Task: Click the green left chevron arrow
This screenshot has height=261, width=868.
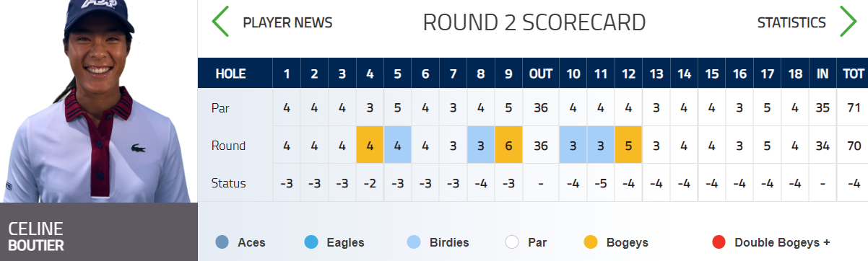Action: [x=220, y=22]
